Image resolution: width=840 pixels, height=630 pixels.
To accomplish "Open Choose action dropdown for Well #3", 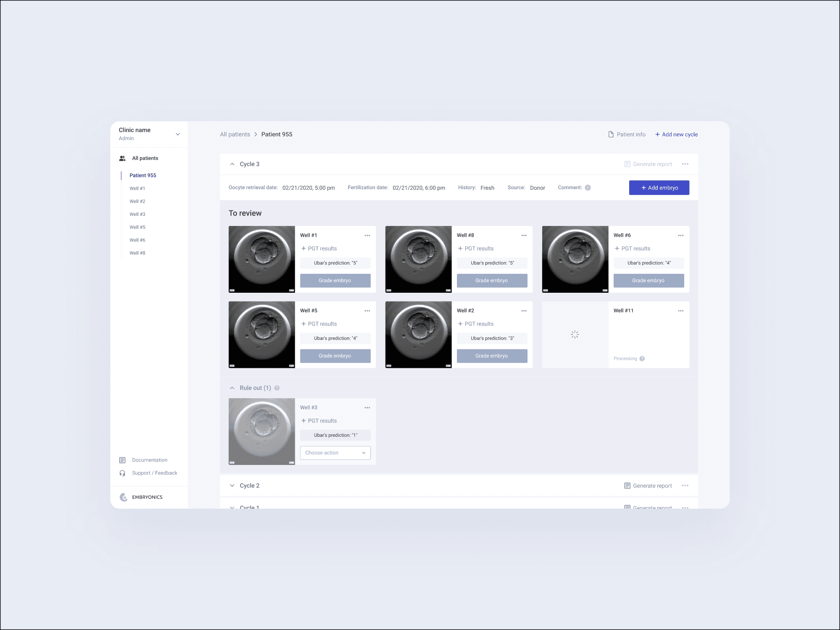I will pyautogui.click(x=335, y=453).
